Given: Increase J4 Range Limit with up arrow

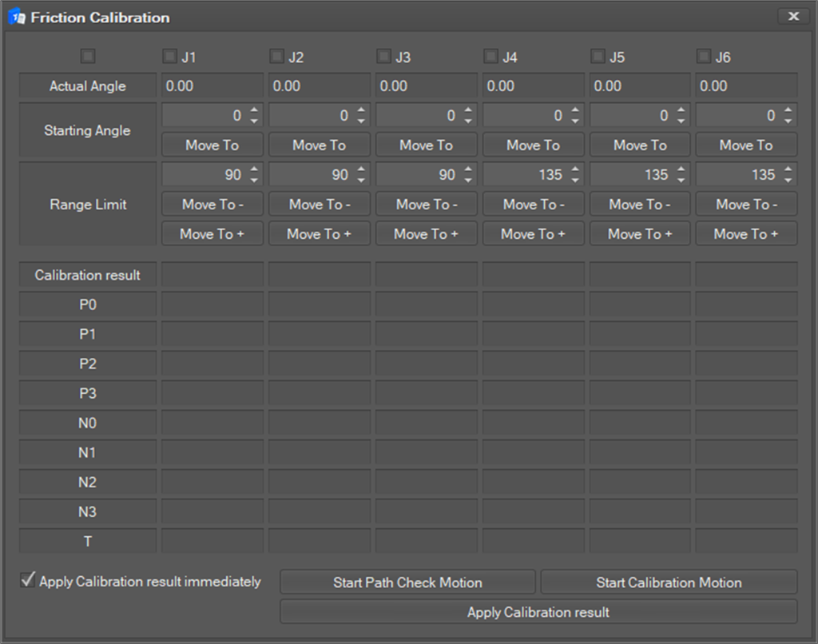Looking at the screenshot, I should click(x=575, y=170).
